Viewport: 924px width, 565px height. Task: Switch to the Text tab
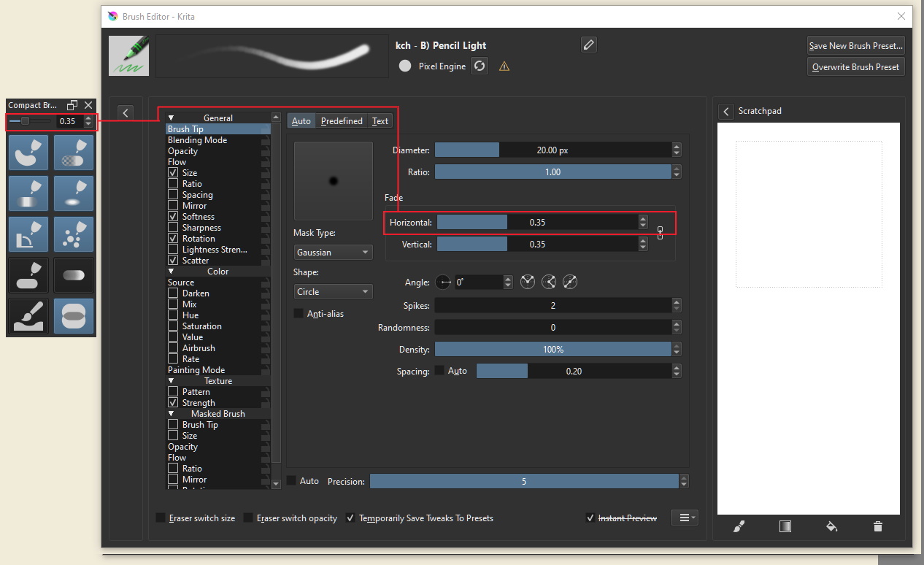380,120
